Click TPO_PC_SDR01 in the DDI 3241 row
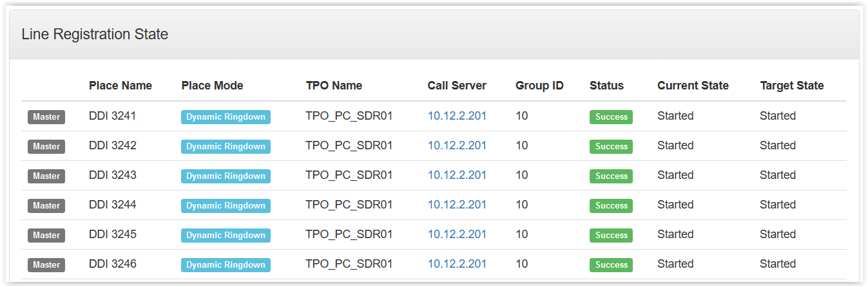Image resolution: width=868 pixels, height=287 pixels. (349, 116)
